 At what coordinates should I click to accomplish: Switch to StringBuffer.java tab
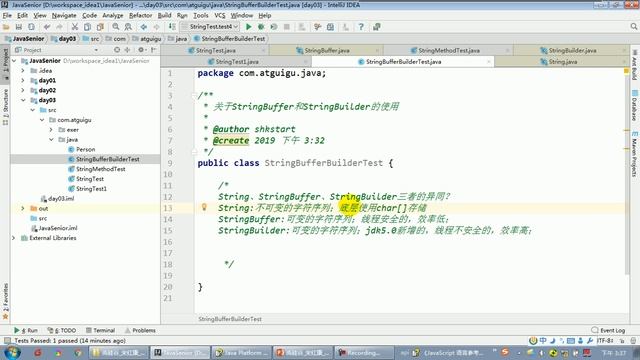pos(327,51)
